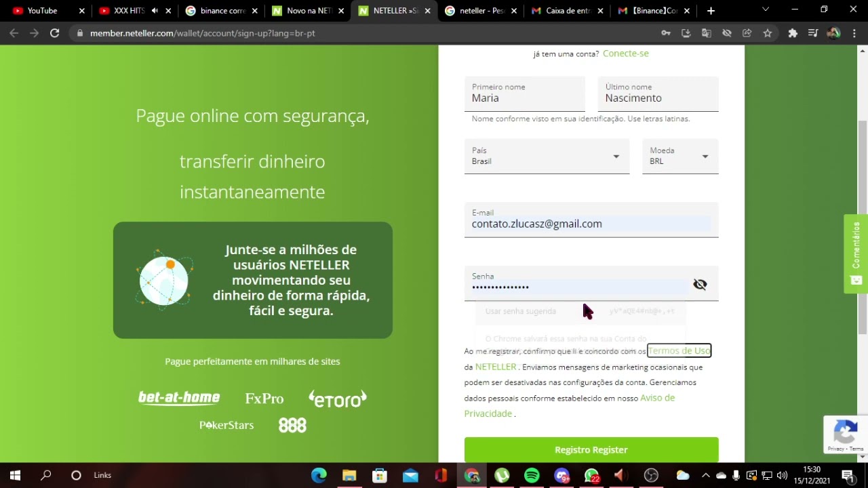Switch to the Caixa de entrada Gmail tab

click(568, 11)
